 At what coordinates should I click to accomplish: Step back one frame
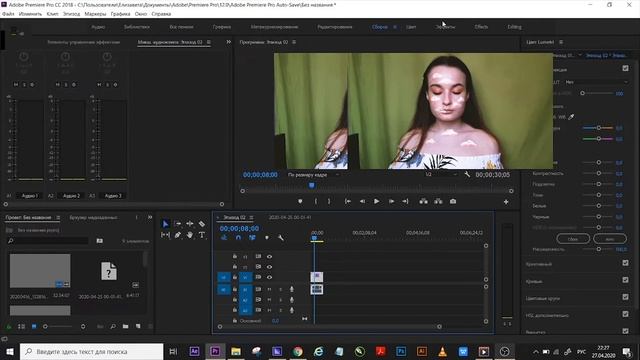[362, 201]
